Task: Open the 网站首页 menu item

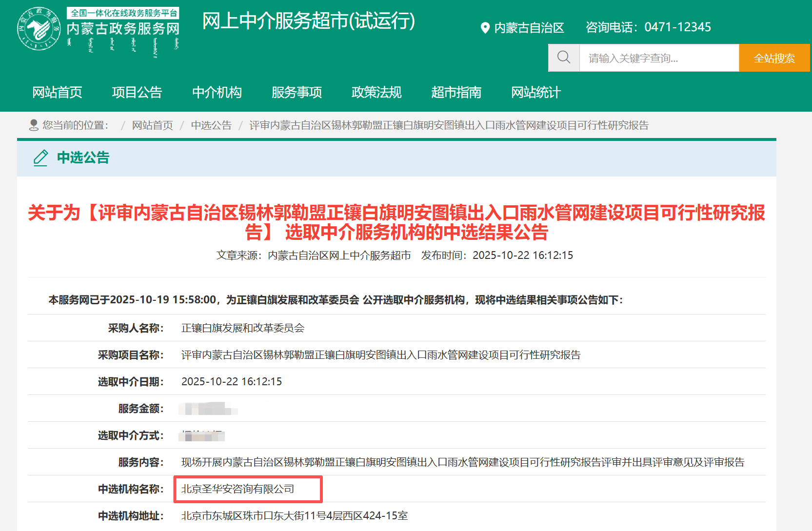Action: point(57,92)
